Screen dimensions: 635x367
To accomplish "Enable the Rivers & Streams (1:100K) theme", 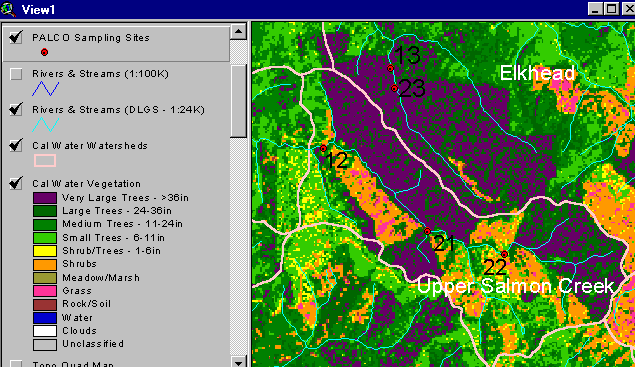I will [16, 74].
